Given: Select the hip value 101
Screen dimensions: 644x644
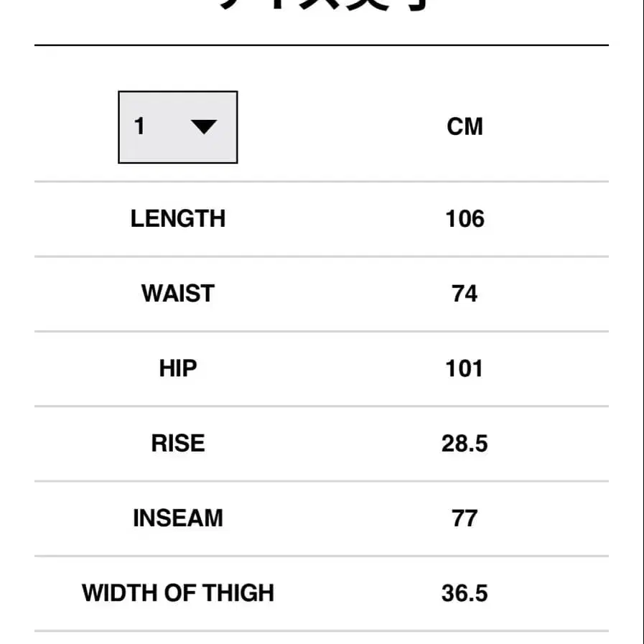Looking at the screenshot, I should click(x=465, y=368).
